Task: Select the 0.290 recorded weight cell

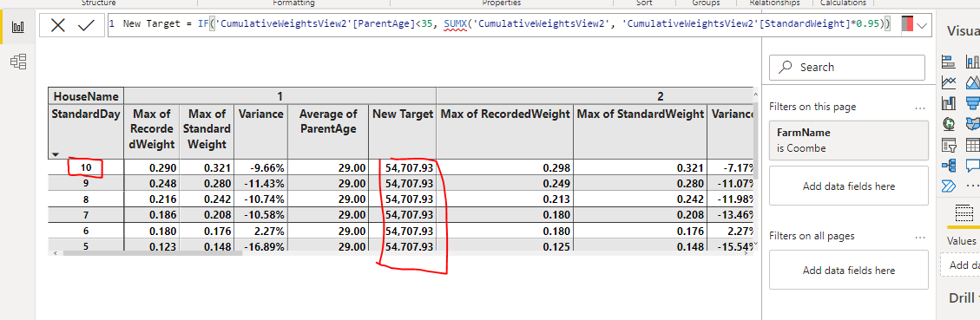Action: coord(152,167)
